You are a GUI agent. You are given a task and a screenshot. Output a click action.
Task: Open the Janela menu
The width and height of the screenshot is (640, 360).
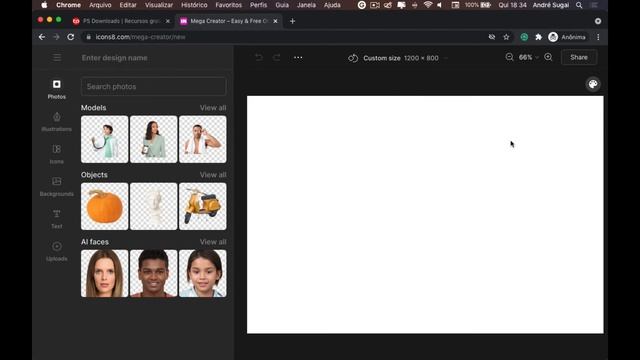(x=306, y=5)
